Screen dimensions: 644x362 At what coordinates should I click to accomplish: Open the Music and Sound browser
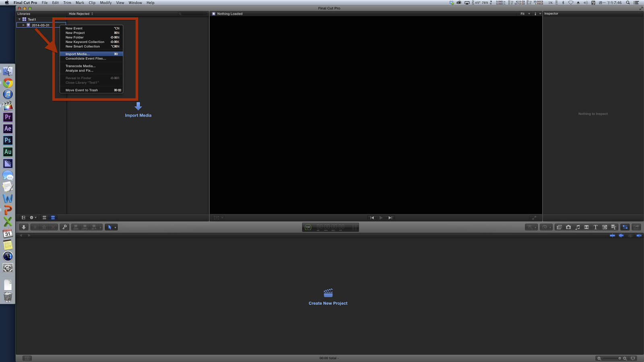pyautogui.click(x=578, y=227)
